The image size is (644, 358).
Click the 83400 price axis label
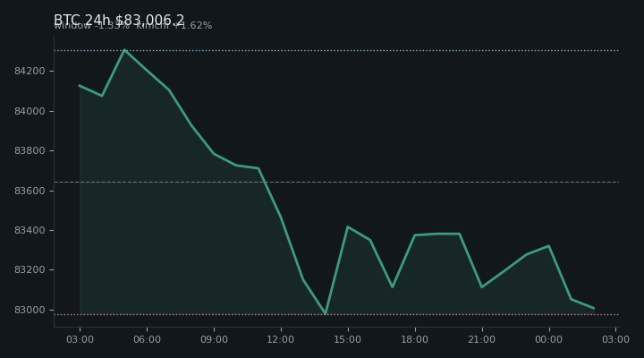(x=30, y=230)
